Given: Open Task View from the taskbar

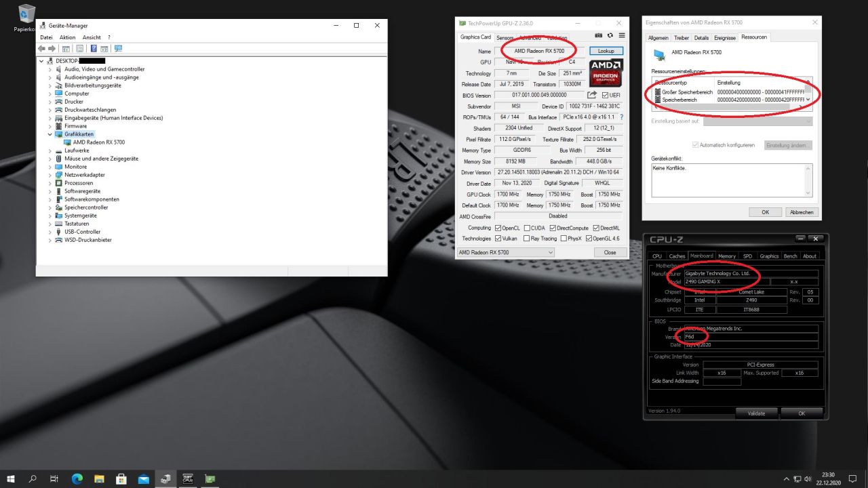Looking at the screenshot, I should coord(54,479).
